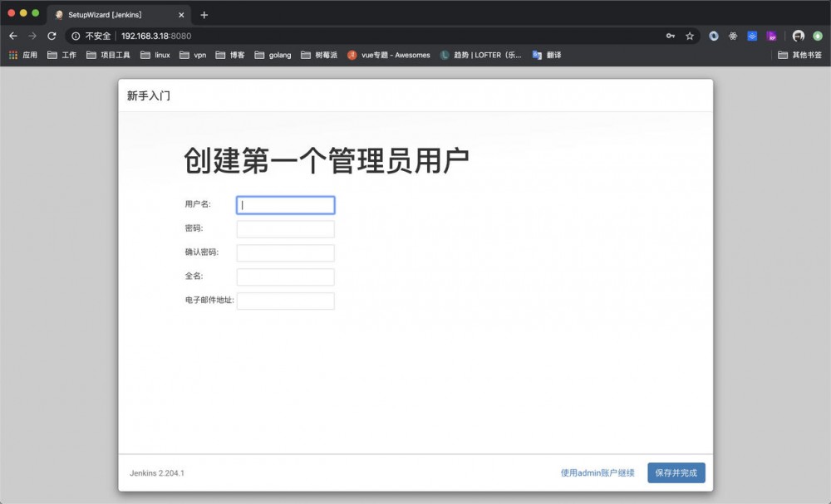The height and width of the screenshot is (504, 831).
Task: Click the purple extension icon in the toolbar
Action: pos(772,36)
